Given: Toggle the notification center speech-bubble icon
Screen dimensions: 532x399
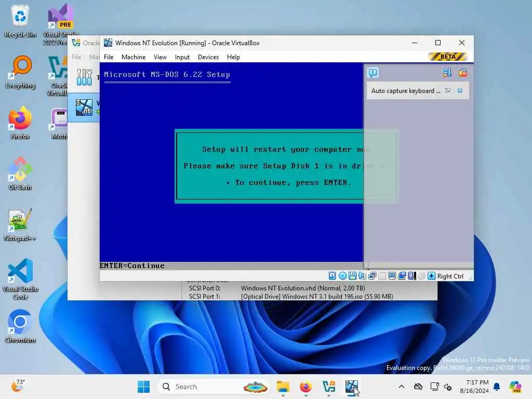Looking at the screenshot, I should click(373, 73).
